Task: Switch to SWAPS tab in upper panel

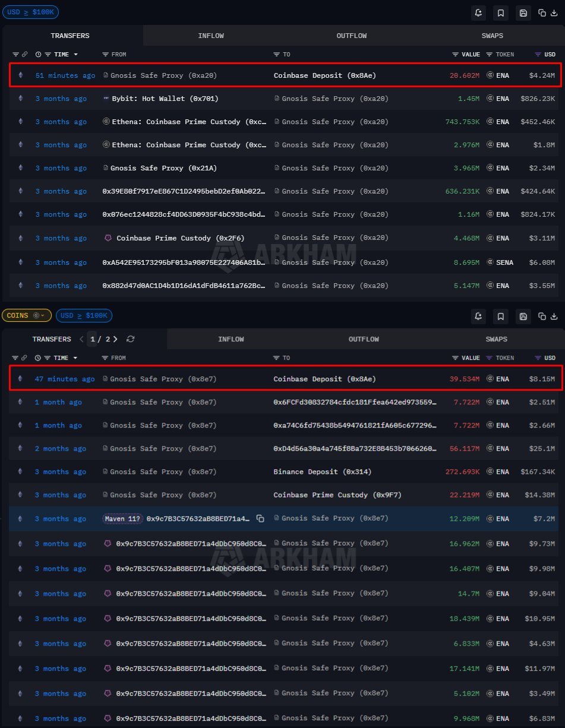Action: pos(493,36)
